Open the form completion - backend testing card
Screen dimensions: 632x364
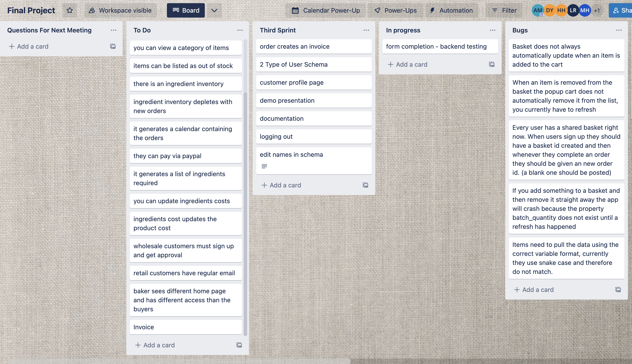[x=440, y=46]
